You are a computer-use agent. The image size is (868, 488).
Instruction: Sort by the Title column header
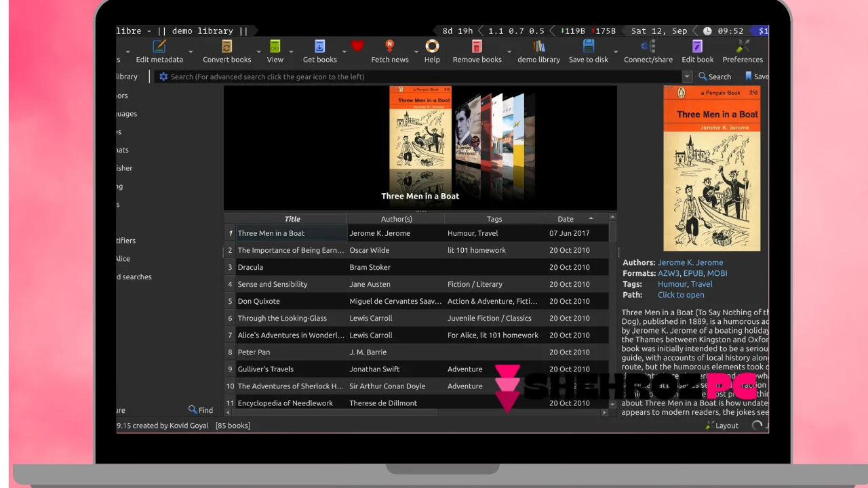click(x=292, y=219)
